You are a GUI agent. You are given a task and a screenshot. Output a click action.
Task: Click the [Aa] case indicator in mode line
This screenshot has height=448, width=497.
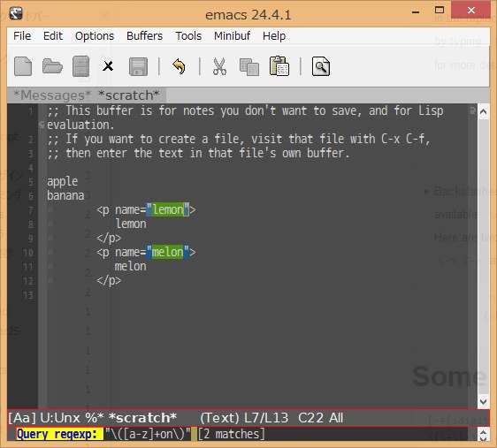[x=21, y=418]
